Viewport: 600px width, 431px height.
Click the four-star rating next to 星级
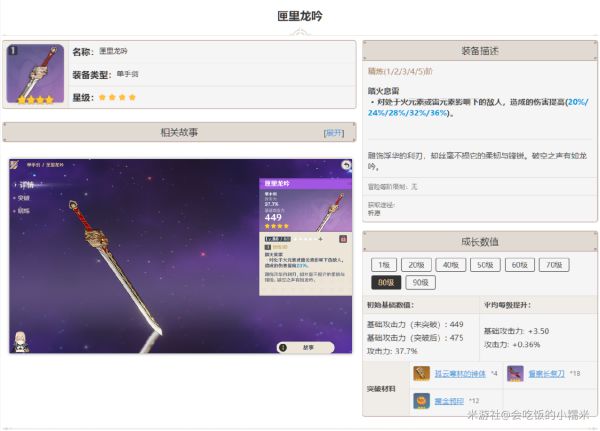tap(117, 97)
